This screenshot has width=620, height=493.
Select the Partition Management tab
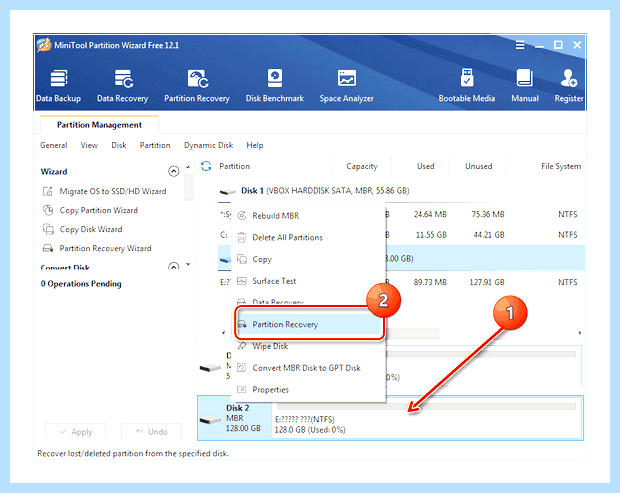click(99, 125)
